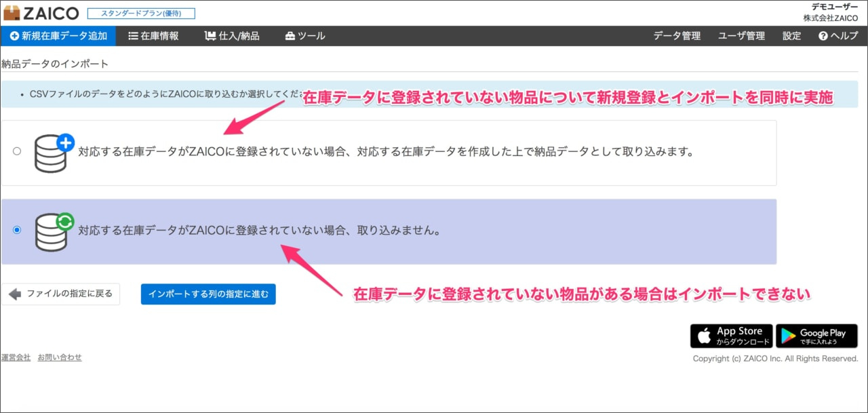Click the question-mark icon next to ヘルプ
868x413 pixels.
[x=822, y=35]
